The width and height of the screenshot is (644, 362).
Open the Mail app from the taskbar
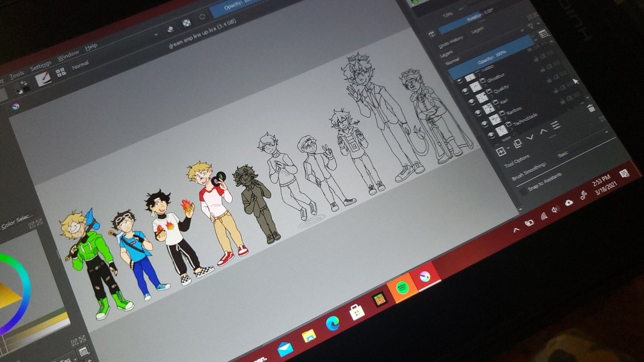point(285,349)
